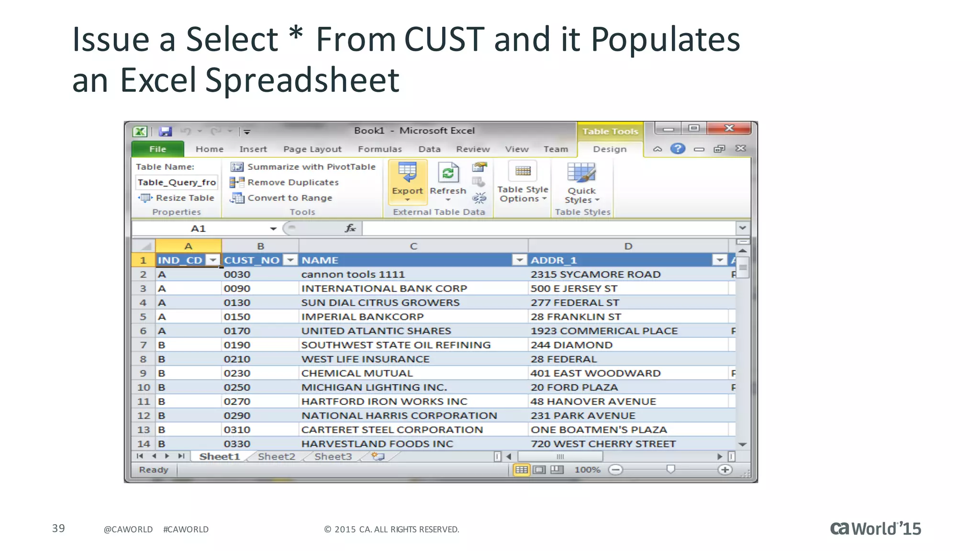
Task: Click the vertical scrollbar up arrow
Action: click(x=742, y=251)
